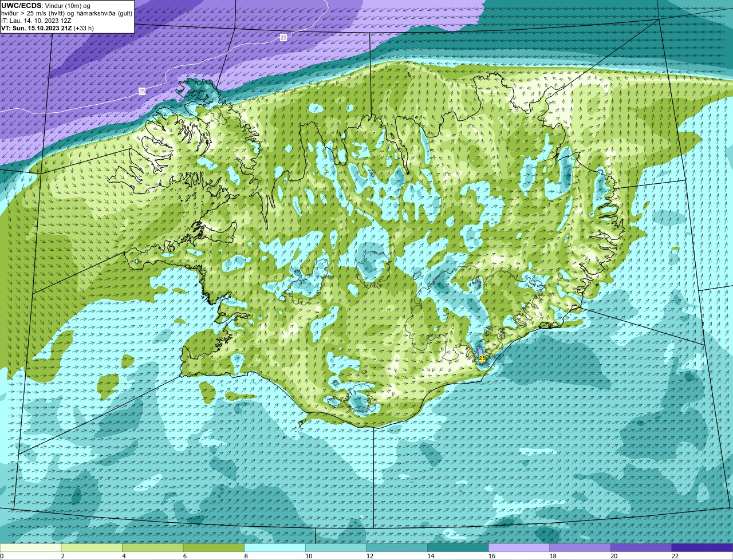
Task: Pick the lavender 16–18 m/s legend swatch
Action: pos(519,547)
